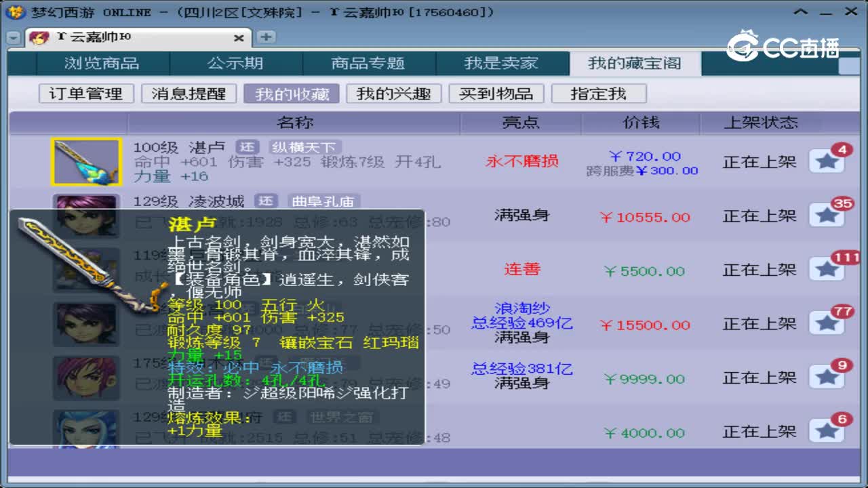Click the favorite star with badge 77
Viewport: 868px width, 488px height.
point(827,323)
